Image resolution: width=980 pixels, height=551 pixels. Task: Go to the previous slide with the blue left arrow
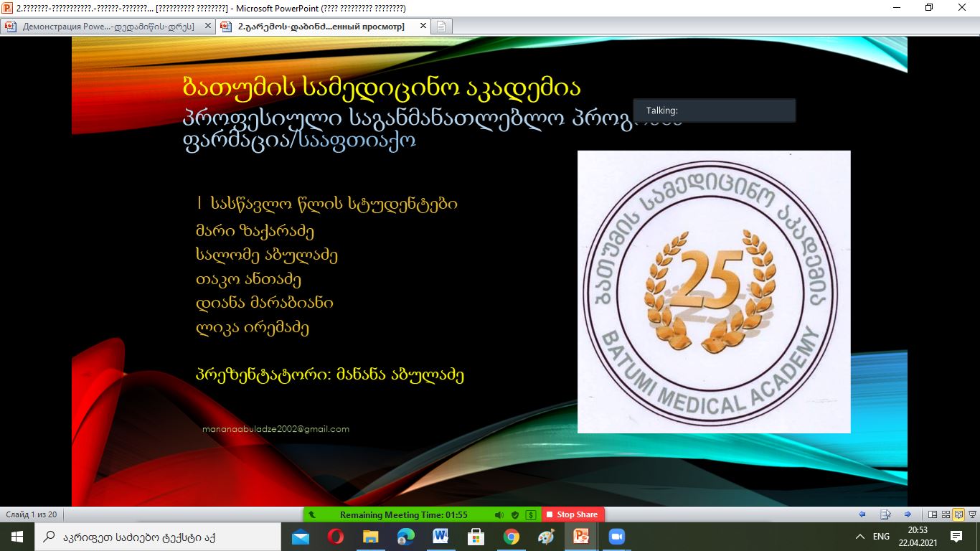click(862, 514)
